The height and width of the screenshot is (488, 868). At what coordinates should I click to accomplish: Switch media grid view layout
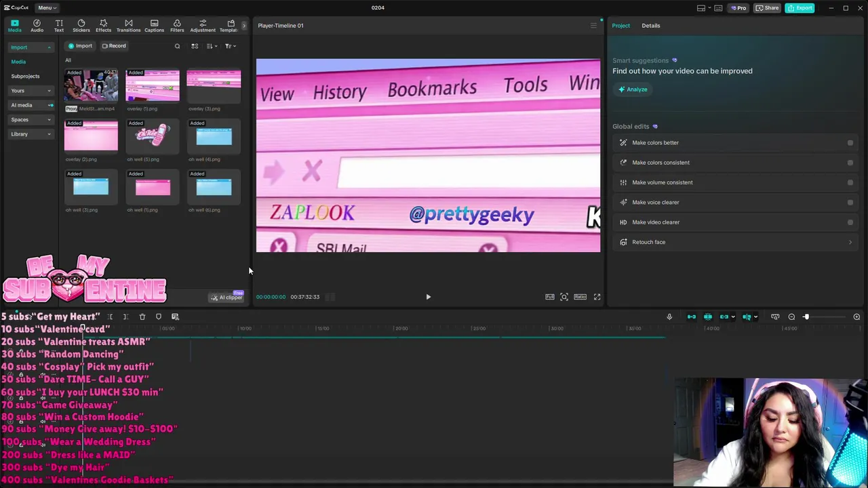click(195, 46)
